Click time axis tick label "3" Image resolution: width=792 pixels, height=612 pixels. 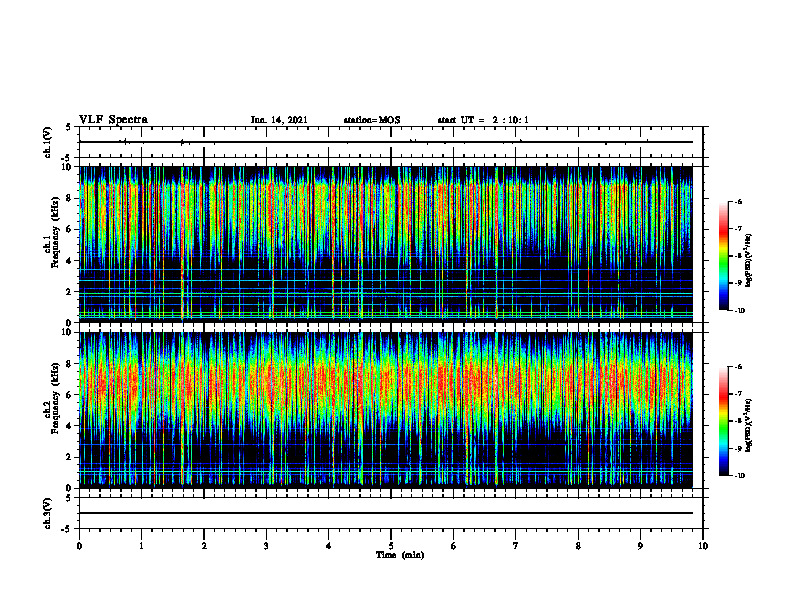pyautogui.click(x=266, y=546)
